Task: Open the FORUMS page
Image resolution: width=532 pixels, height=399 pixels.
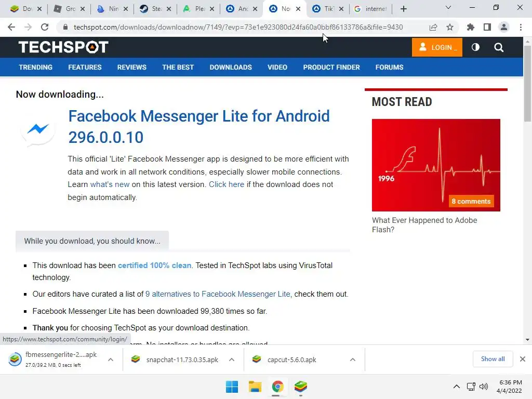Action: [x=389, y=67]
